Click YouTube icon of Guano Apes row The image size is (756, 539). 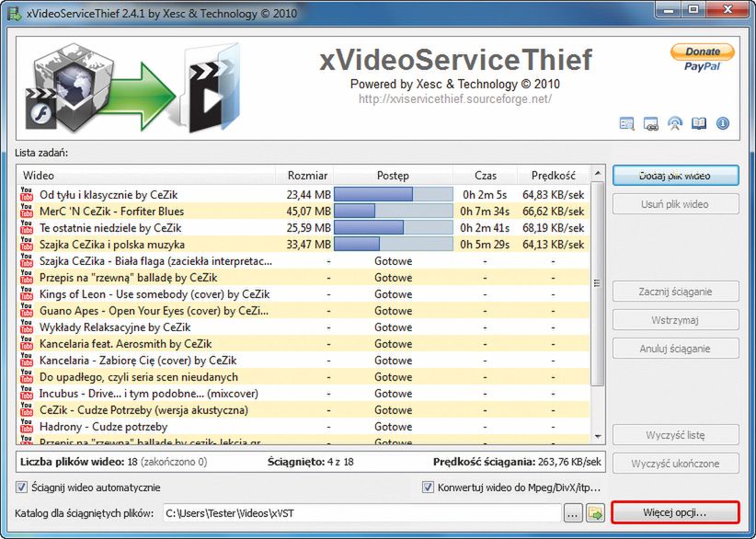[x=27, y=310]
